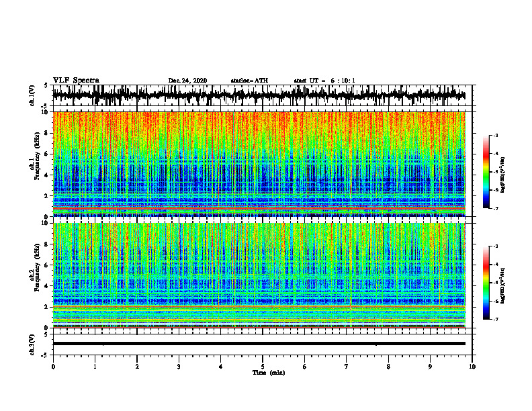Click time axis tick label "6"

(305, 367)
